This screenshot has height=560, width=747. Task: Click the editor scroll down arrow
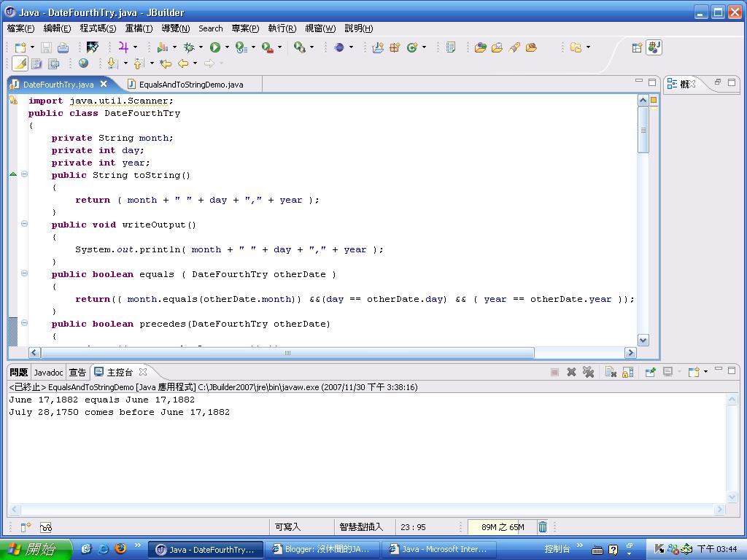click(643, 340)
